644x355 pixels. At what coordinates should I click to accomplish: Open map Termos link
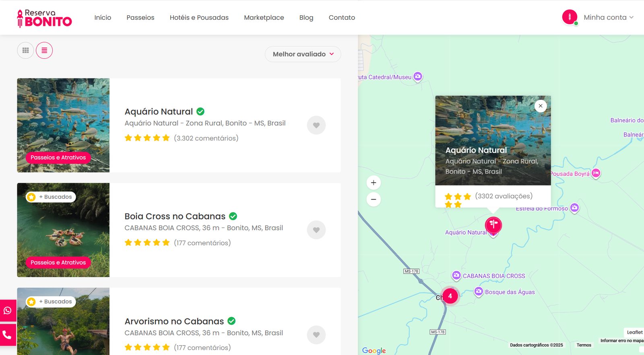click(584, 345)
